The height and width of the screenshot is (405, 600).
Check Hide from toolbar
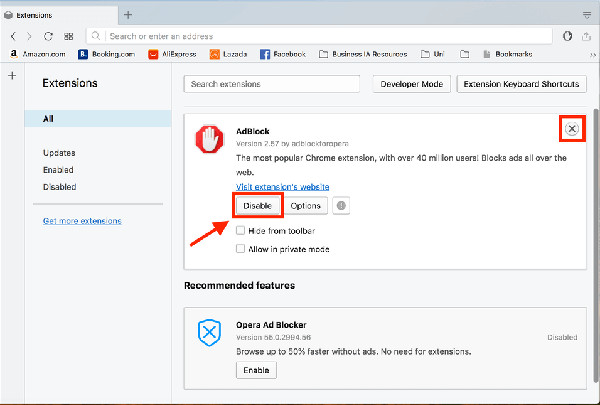point(240,230)
